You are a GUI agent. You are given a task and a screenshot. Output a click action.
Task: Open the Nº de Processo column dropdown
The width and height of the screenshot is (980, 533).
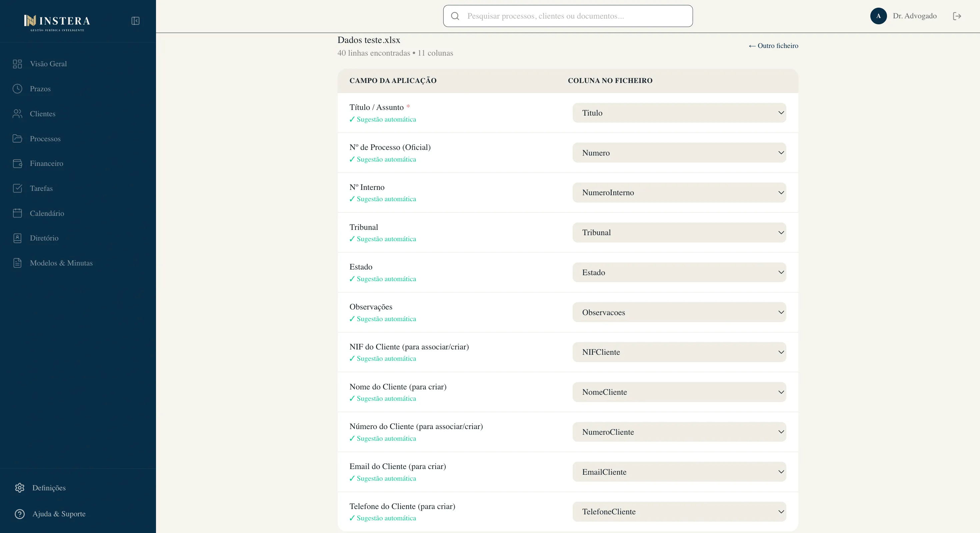point(679,153)
